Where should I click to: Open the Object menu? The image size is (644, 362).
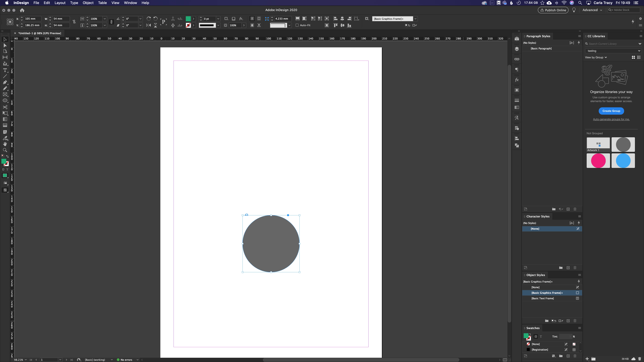[x=88, y=3]
